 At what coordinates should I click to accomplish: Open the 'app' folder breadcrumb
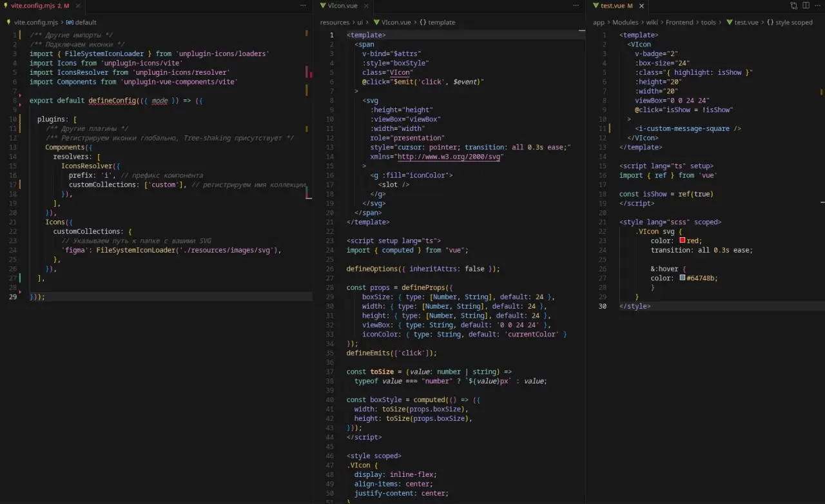(599, 22)
